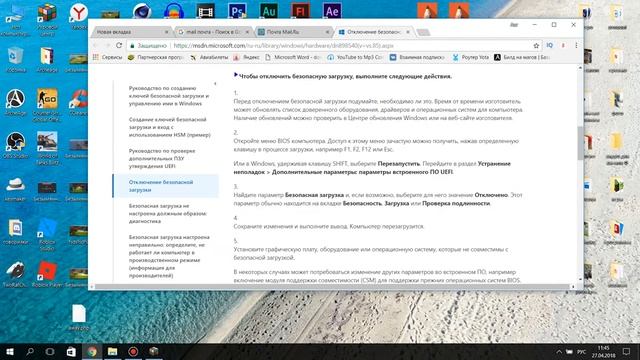Collapse the Чтобы отключить безопасную загрузку section
The height and width of the screenshot is (360, 640).
tap(236, 75)
